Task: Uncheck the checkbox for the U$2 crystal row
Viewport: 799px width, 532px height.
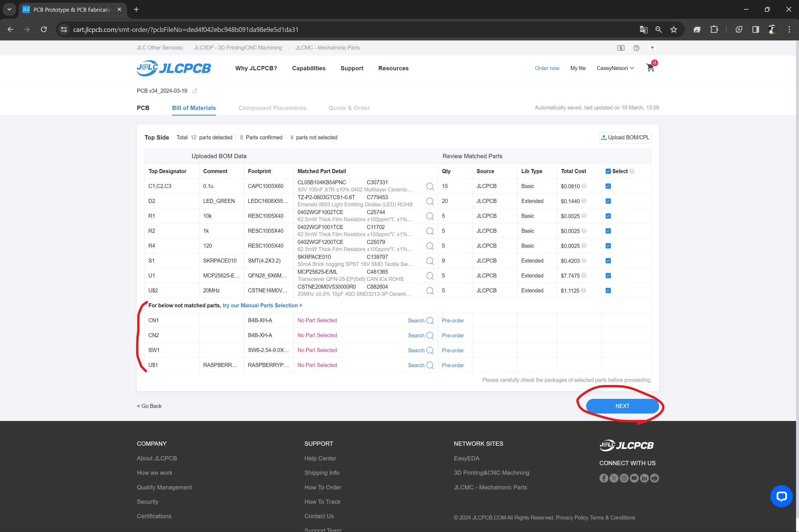Action: click(608, 290)
